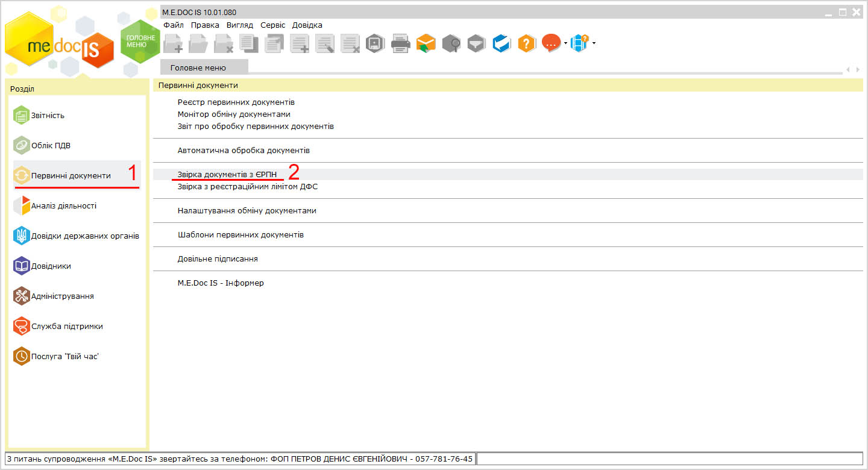Open Звірка документів з ЄРПН
The height and width of the screenshot is (470, 868).
[x=227, y=174]
